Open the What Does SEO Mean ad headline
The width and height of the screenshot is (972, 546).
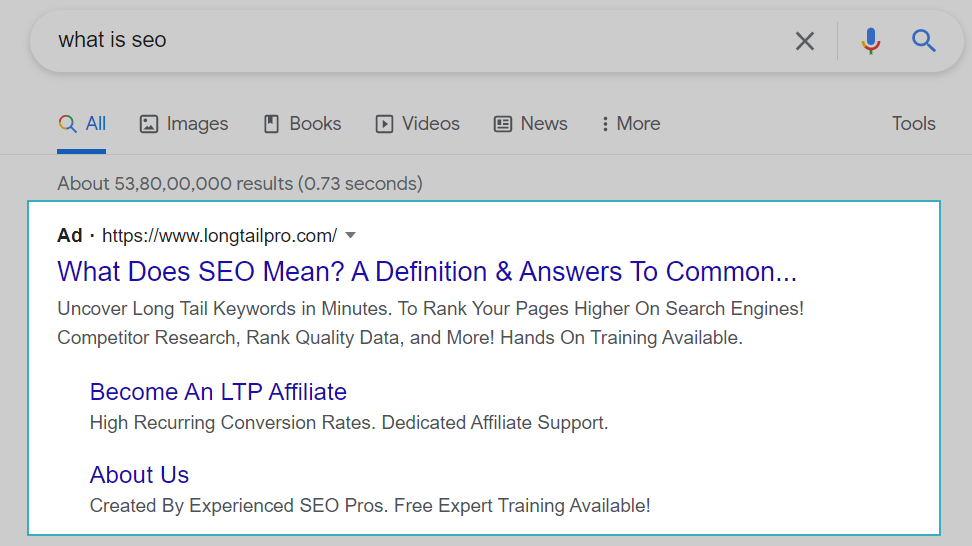(x=427, y=271)
